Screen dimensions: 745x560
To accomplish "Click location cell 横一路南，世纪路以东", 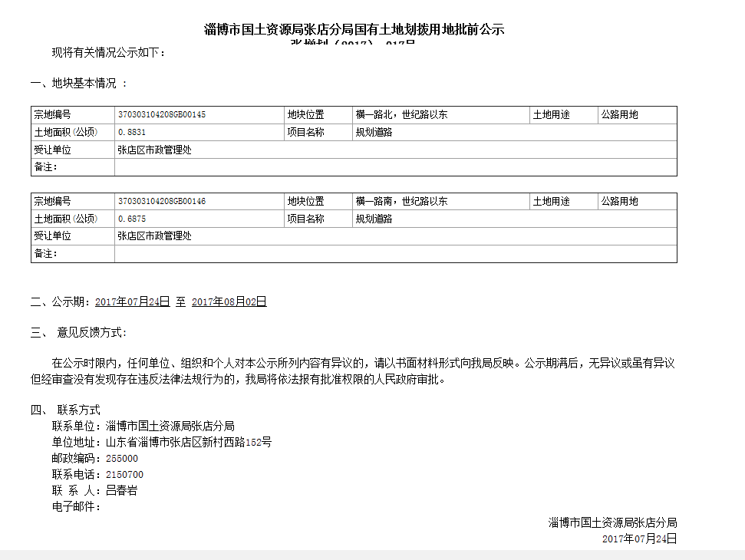I will (x=401, y=202).
